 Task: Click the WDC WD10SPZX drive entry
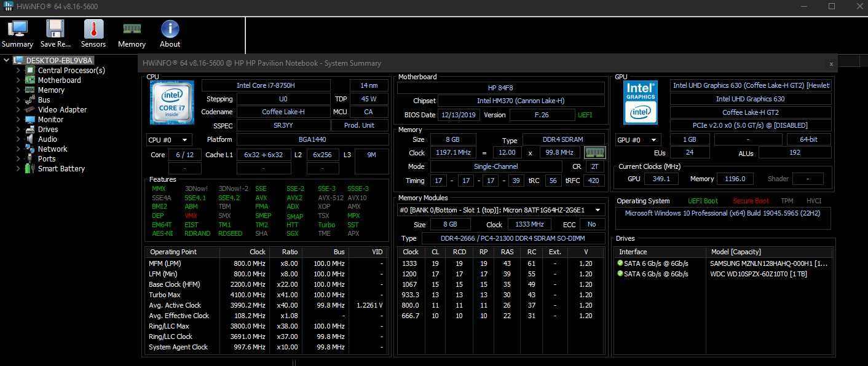759,274
